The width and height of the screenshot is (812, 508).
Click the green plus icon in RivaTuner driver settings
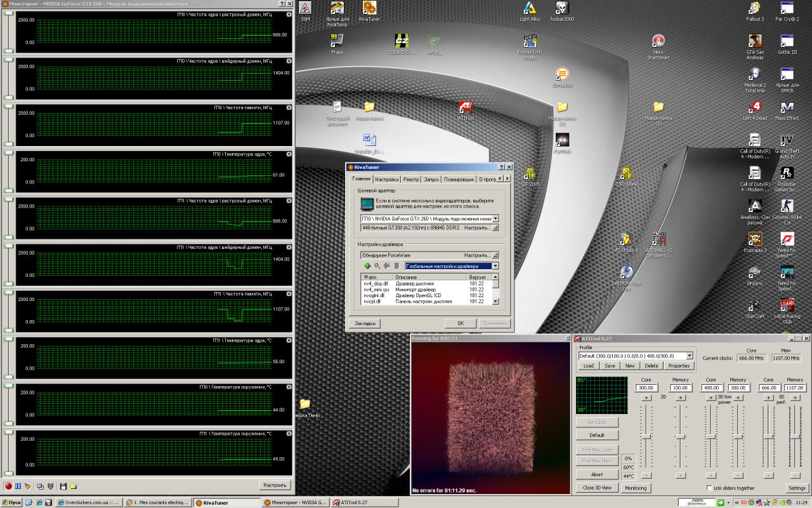click(367, 266)
